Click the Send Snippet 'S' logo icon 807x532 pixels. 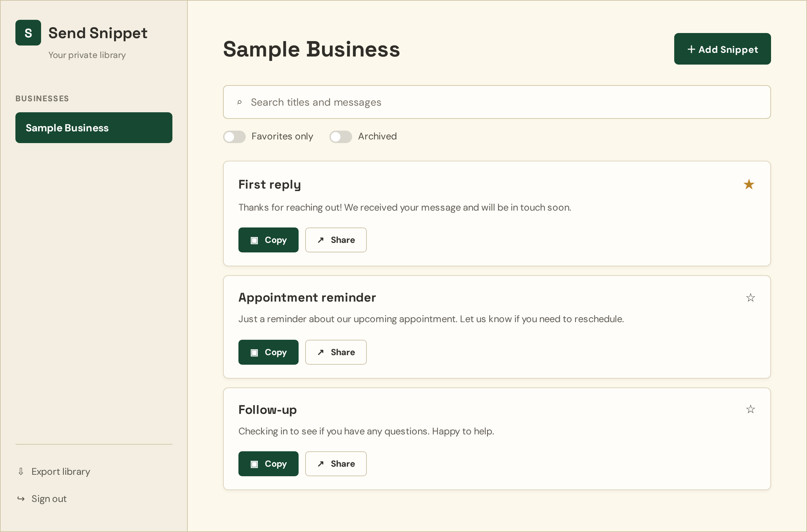[28, 33]
